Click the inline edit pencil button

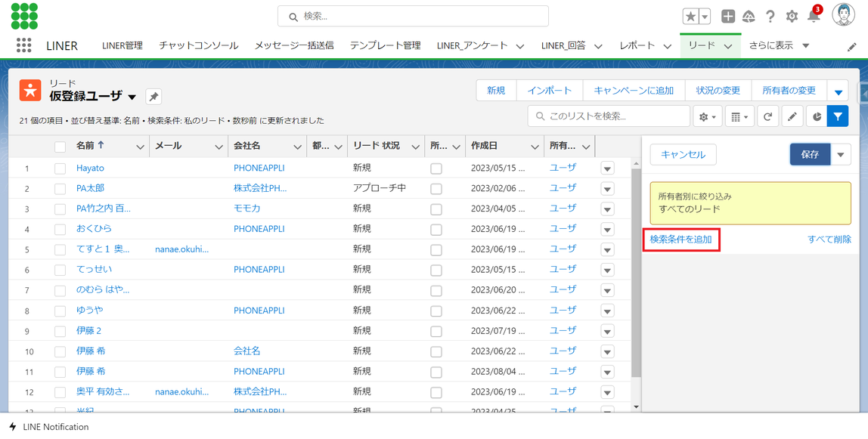792,116
